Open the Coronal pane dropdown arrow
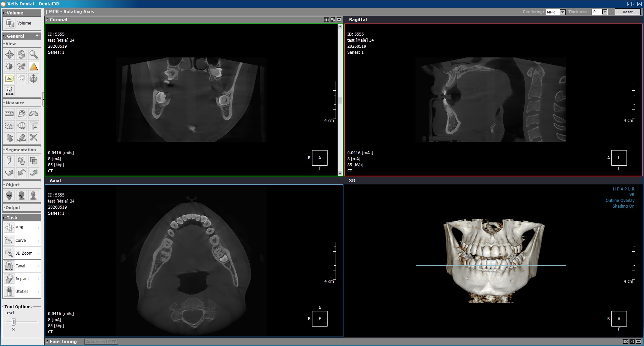This screenshot has width=644, height=346. 339,20
